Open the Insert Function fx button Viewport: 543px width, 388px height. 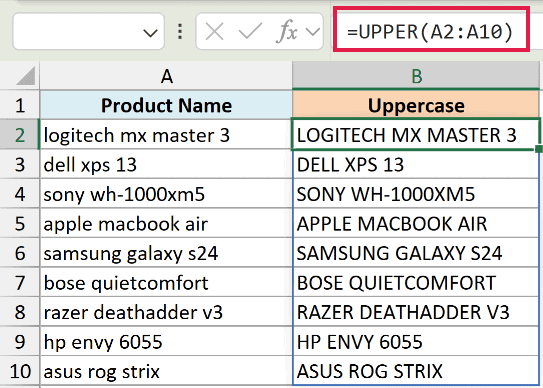287,32
